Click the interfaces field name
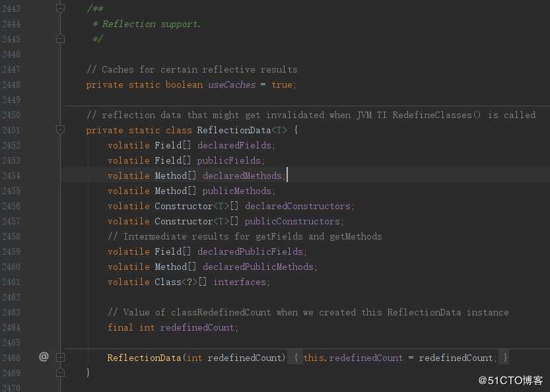Image resolution: width=550 pixels, height=392 pixels. [x=240, y=282]
